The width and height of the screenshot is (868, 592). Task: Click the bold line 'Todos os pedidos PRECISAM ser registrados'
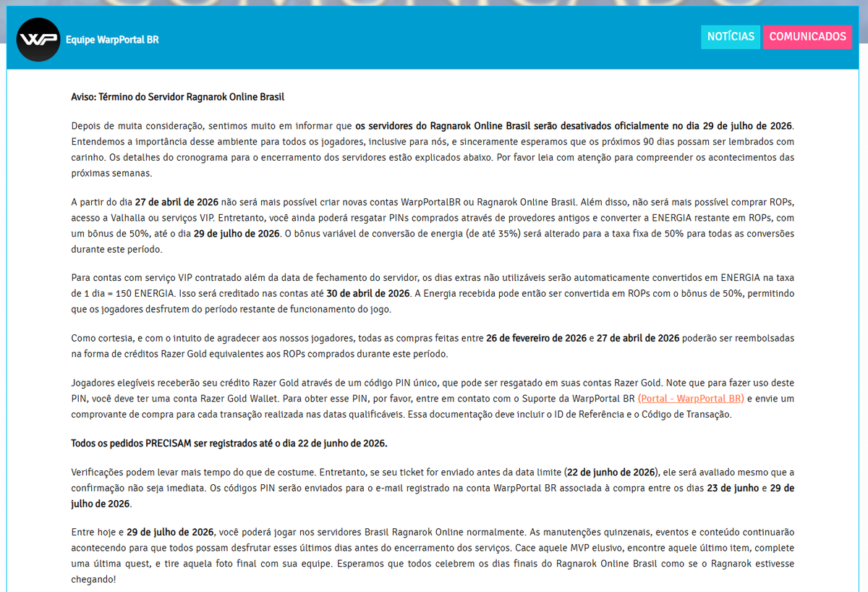pyautogui.click(x=229, y=444)
